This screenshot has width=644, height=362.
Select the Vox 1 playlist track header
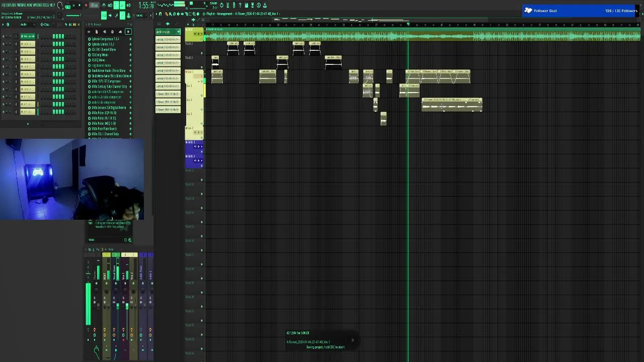(x=194, y=76)
